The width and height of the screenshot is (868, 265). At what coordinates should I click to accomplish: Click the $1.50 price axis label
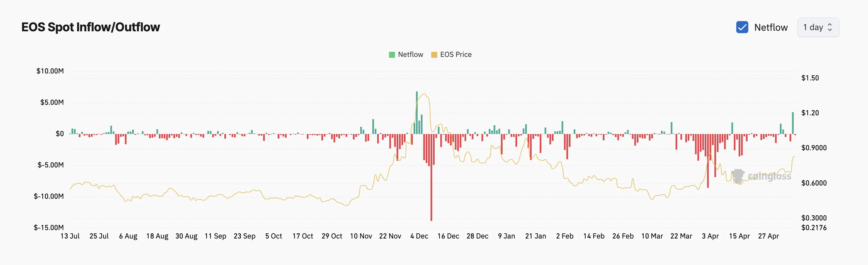click(810, 78)
